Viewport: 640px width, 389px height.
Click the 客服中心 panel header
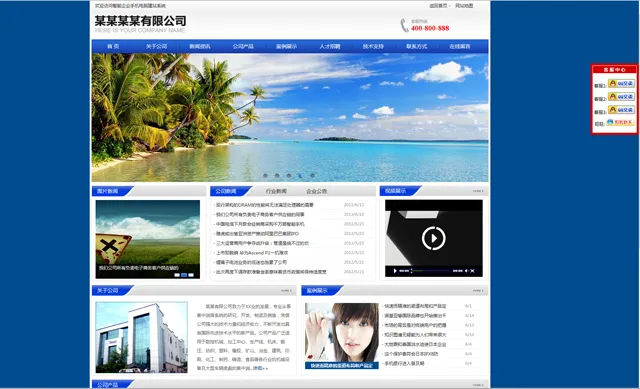click(x=615, y=70)
